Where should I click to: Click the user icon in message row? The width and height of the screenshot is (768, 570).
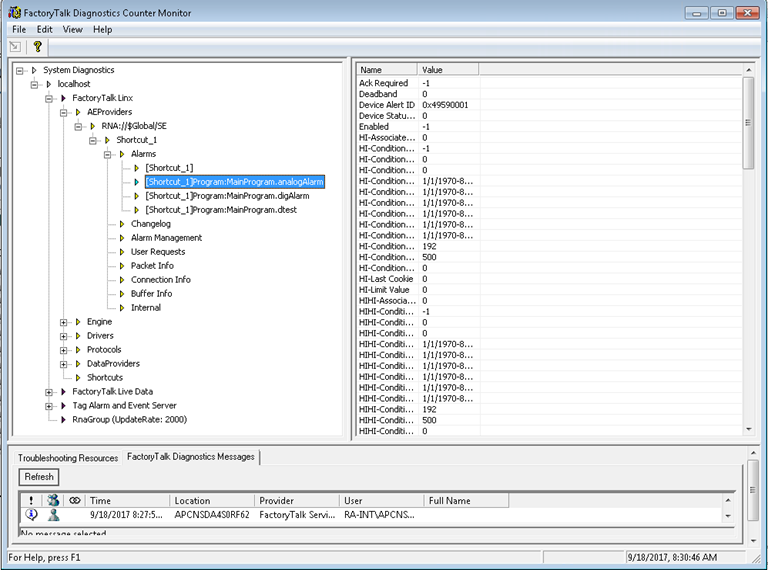(x=53, y=515)
